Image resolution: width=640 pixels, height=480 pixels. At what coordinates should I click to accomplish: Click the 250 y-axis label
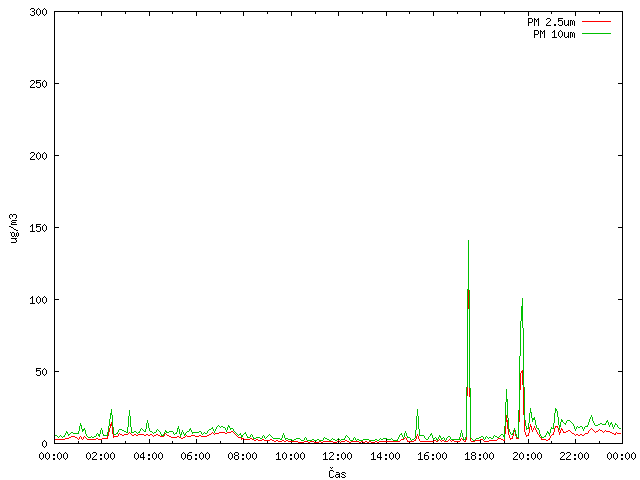pos(38,84)
